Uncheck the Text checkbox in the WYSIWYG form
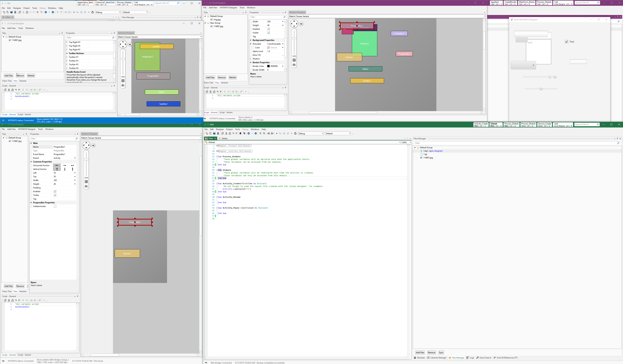 pyautogui.click(x=567, y=42)
